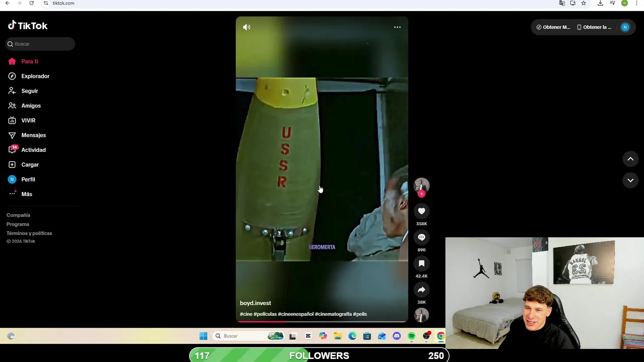Reload the page in browser
The width and height of the screenshot is (644, 362).
coord(31,3)
